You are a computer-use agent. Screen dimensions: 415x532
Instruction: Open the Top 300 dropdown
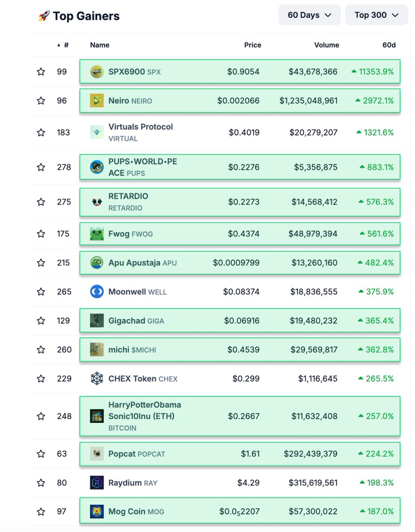(376, 15)
